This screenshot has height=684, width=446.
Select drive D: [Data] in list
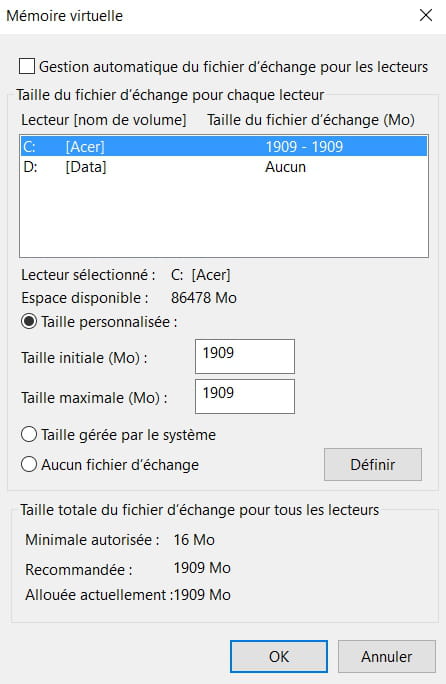[x=224, y=167]
